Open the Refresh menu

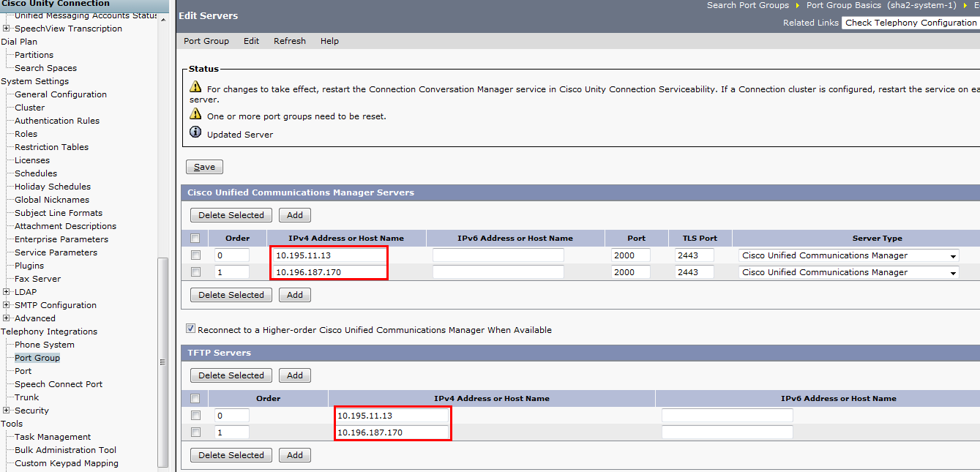pyautogui.click(x=290, y=41)
